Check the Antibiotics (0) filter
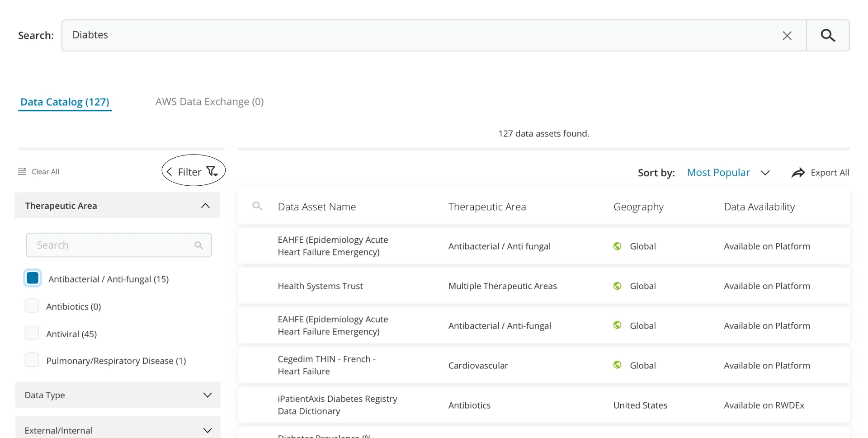This screenshot has width=868, height=438. [x=32, y=306]
